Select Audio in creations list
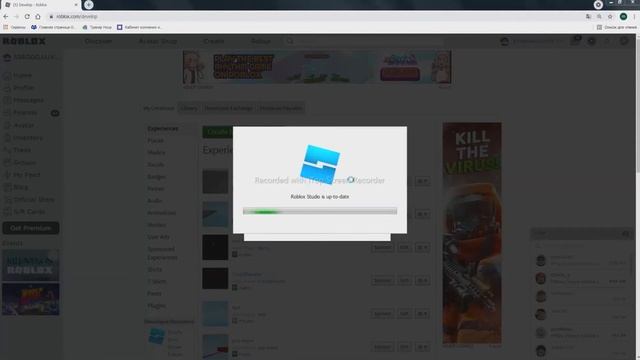Image resolution: width=640 pixels, height=360 pixels. click(x=155, y=201)
